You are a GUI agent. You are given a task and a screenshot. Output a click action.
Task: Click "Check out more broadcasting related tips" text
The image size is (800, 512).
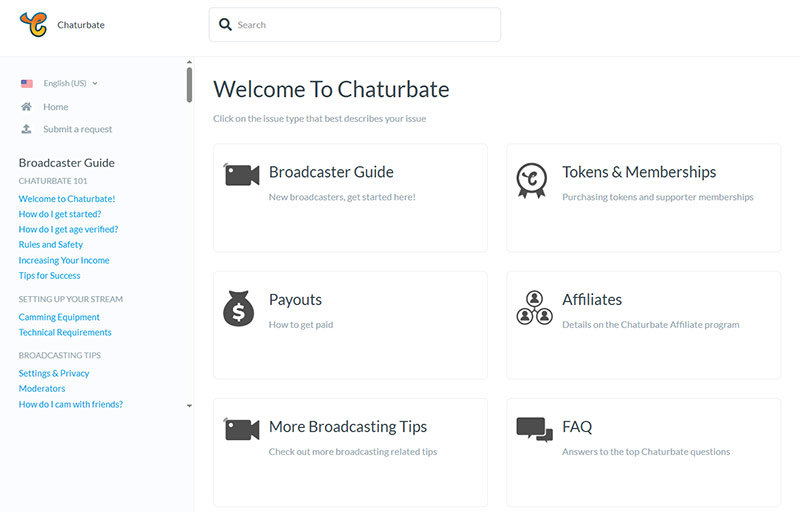pos(353,451)
